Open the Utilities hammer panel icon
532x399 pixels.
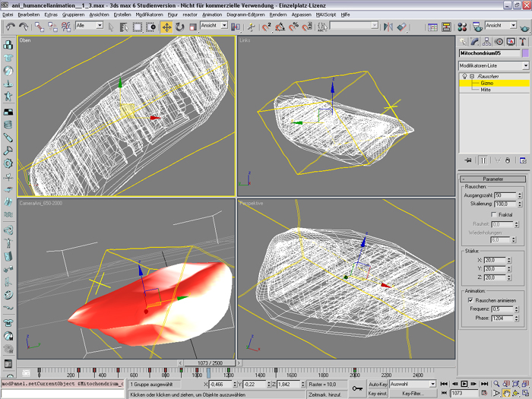(523, 42)
